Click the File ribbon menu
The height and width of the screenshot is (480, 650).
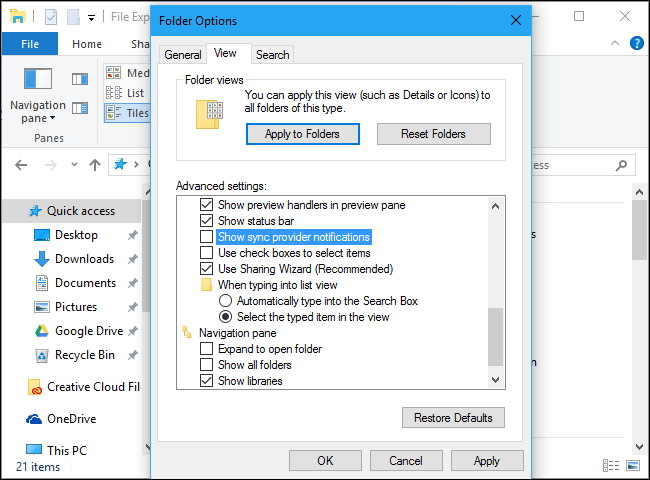coord(30,44)
